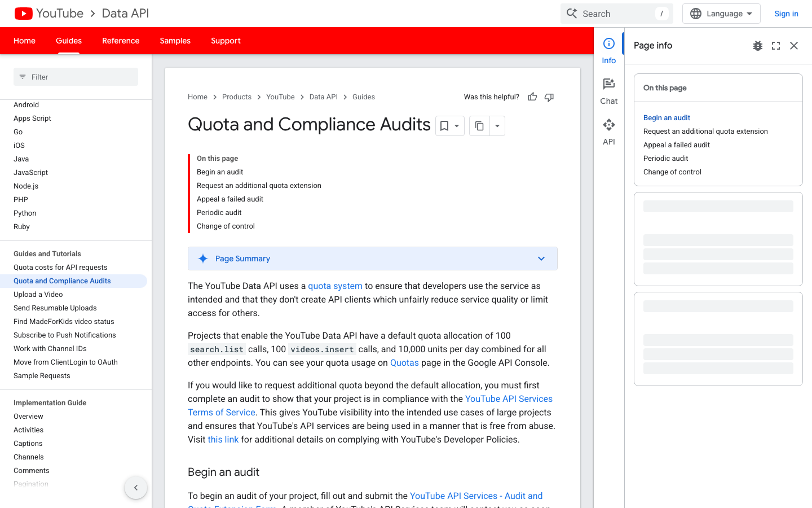812x508 pixels.
Task: Open Ruby in the sidebar
Action: 21,227
